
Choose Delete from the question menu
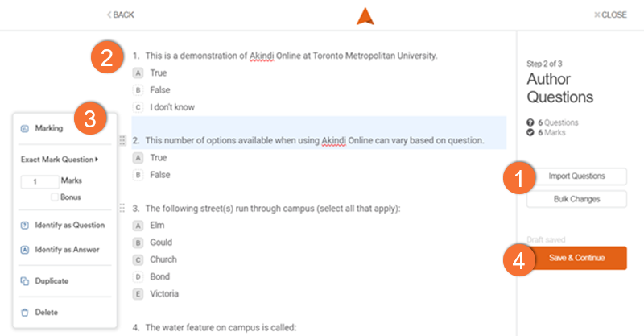46,312
